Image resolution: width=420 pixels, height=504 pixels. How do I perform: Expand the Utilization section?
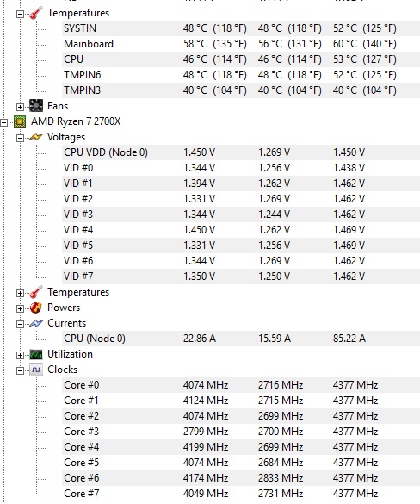(x=20, y=355)
